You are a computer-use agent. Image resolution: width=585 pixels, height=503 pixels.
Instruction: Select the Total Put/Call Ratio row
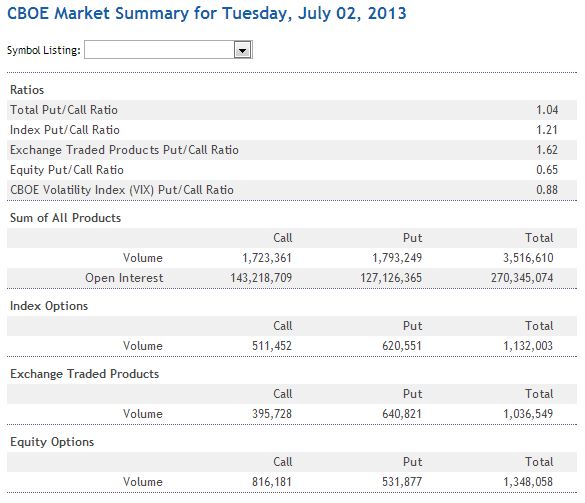point(292,110)
